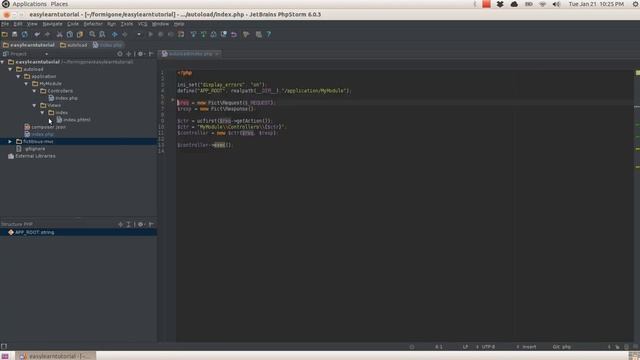The height and width of the screenshot is (360, 640).
Task: Open the Window menu
Action: [x=160, y=24]
